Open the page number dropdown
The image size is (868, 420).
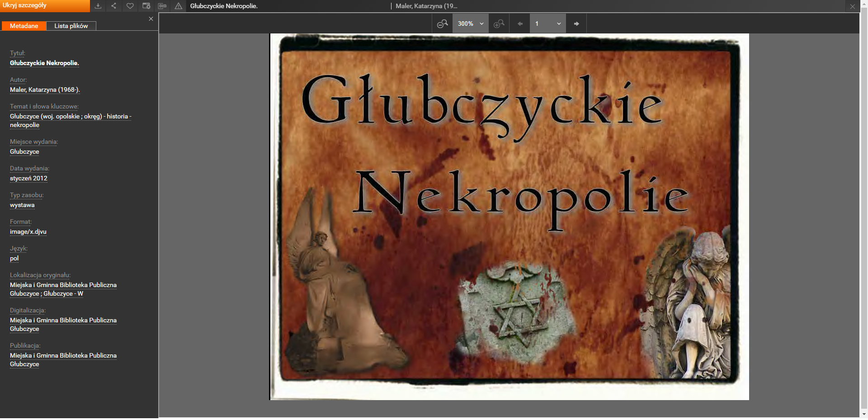tap(548, 24)
